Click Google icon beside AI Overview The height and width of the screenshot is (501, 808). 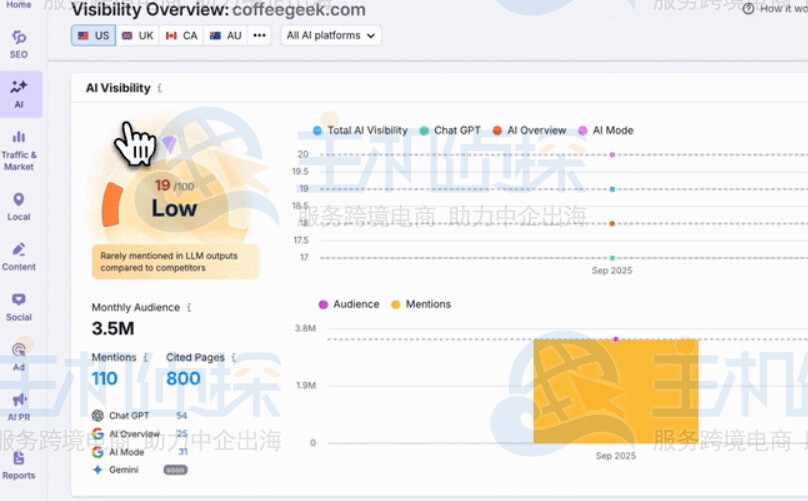point(97,434)
